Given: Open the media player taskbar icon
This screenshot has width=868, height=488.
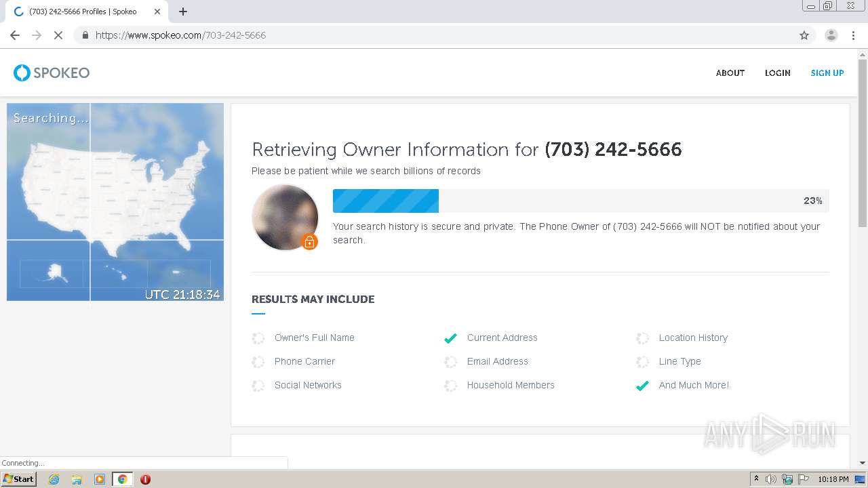Looking at the screenshot, I should coord(100,479).
